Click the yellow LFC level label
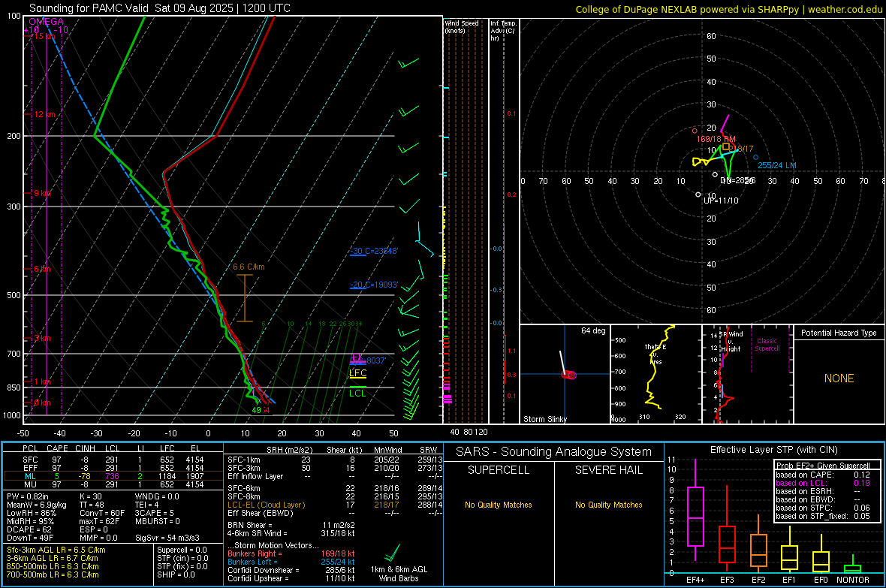Viewport: 886px width, 588px height. tap(357, 373)
